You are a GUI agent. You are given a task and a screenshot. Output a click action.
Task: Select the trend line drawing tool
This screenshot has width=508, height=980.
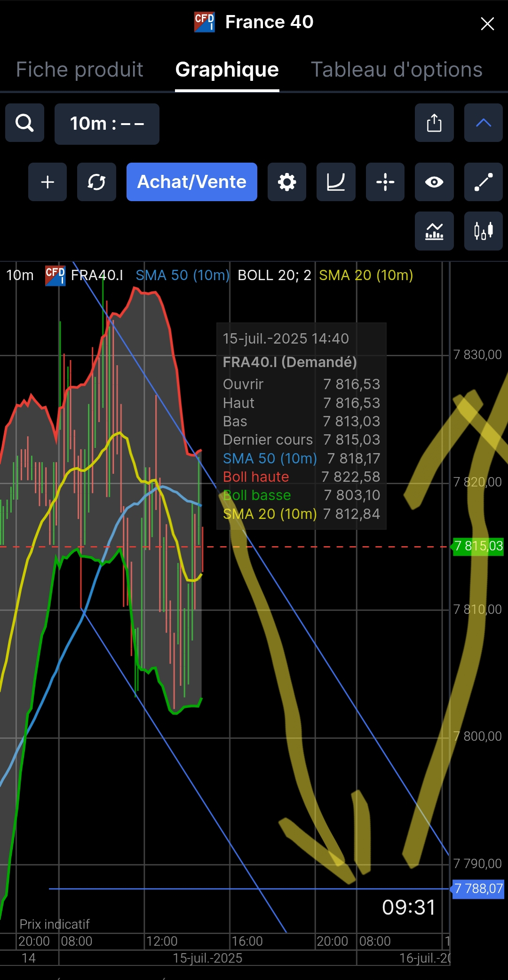point(484,182)
